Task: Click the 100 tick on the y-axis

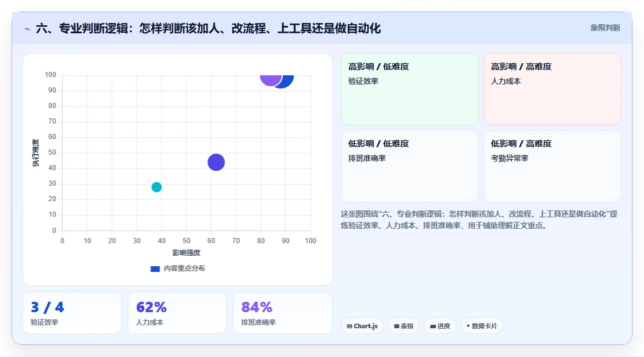Action: coord(51,75)
